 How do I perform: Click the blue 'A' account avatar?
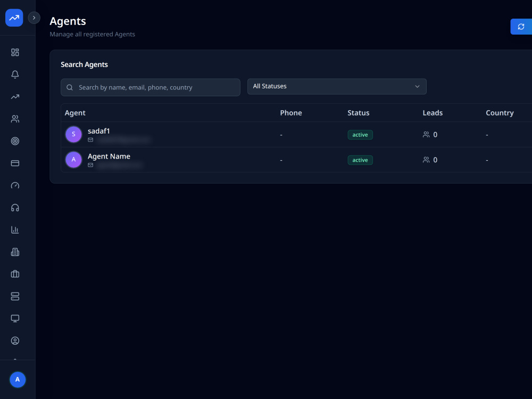pyautogui.click(x=18, y=379)
